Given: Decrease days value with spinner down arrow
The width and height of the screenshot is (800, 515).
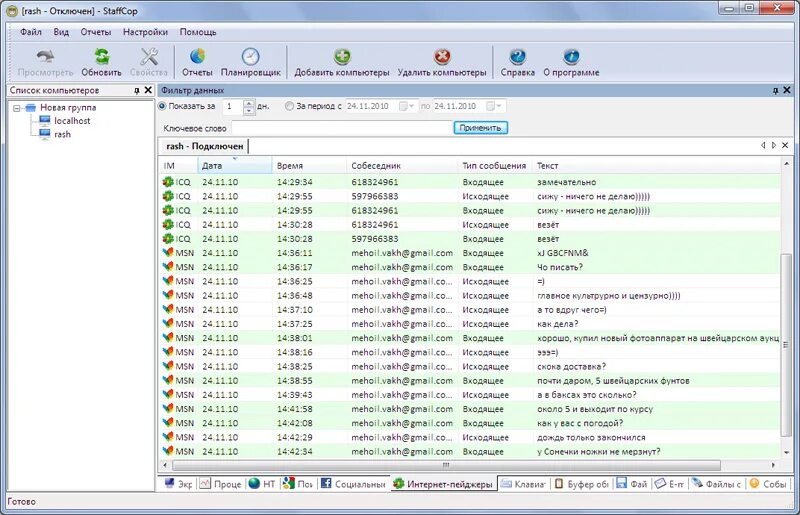Looking at the screenshot, I should point(248,110).
